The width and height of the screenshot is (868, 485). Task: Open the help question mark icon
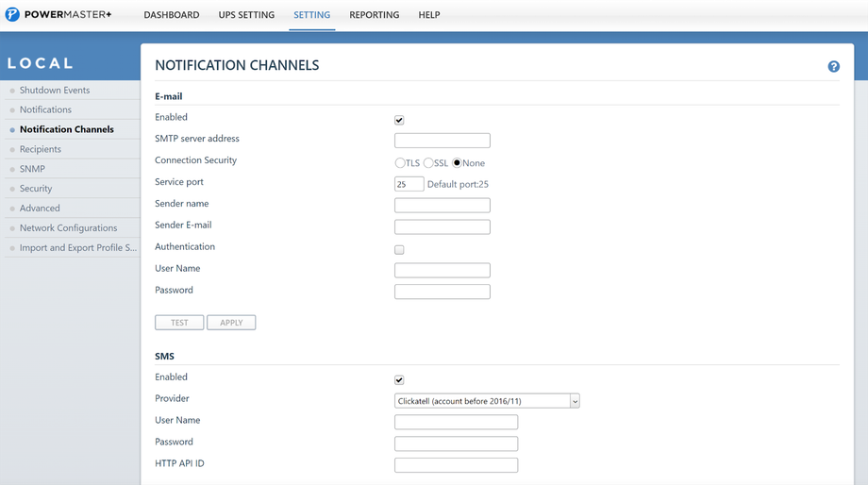(x=833, y=66)
